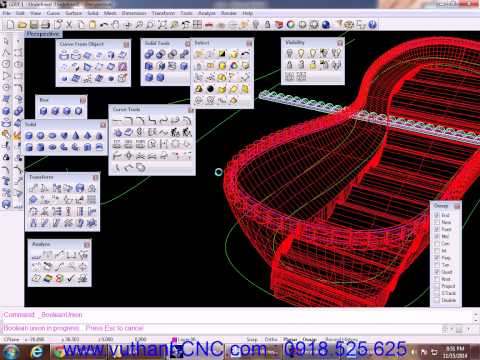Launch Internet Explorer from the taskbar

click(x=37, y=352)
